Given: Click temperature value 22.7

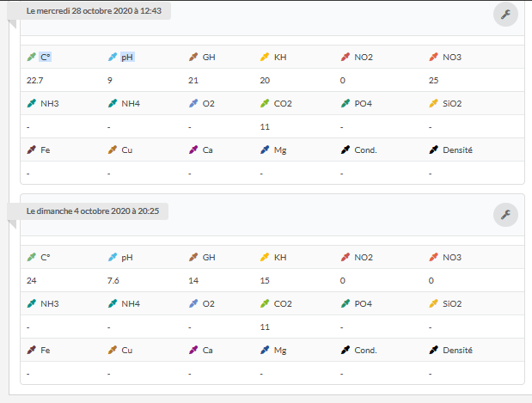Looking at the screenshot, I should 35,81.
